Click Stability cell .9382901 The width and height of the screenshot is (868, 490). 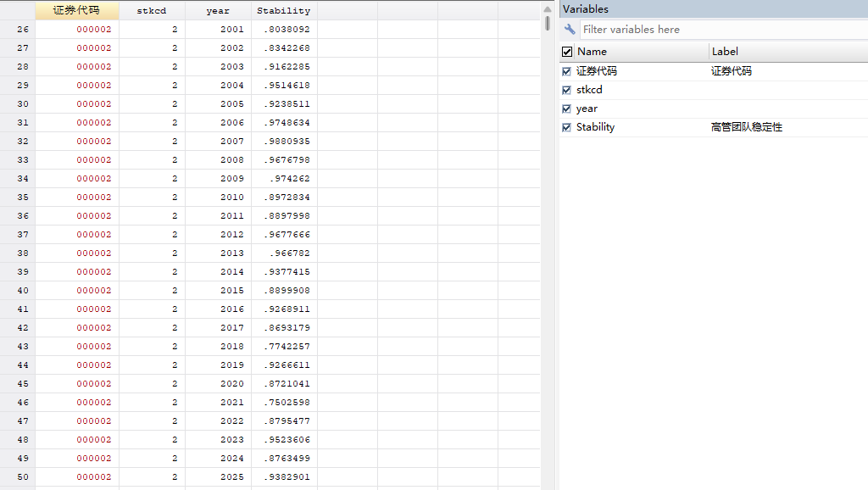click(x=284, y=476)
